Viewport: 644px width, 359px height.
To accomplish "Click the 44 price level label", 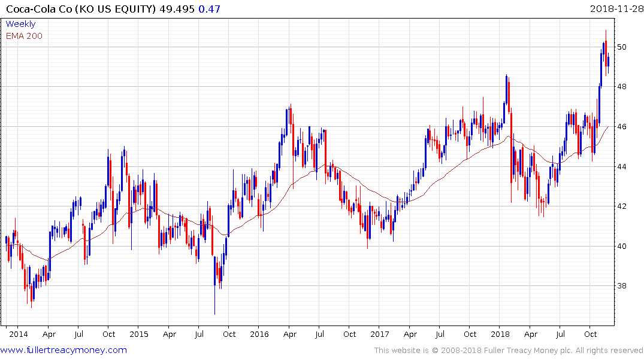I will coord(622,166).
